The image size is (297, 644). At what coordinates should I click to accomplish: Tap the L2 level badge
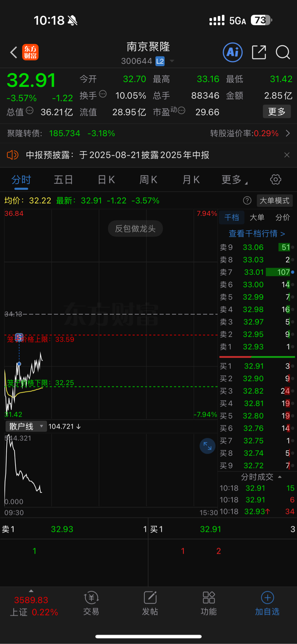pos(160,61)
